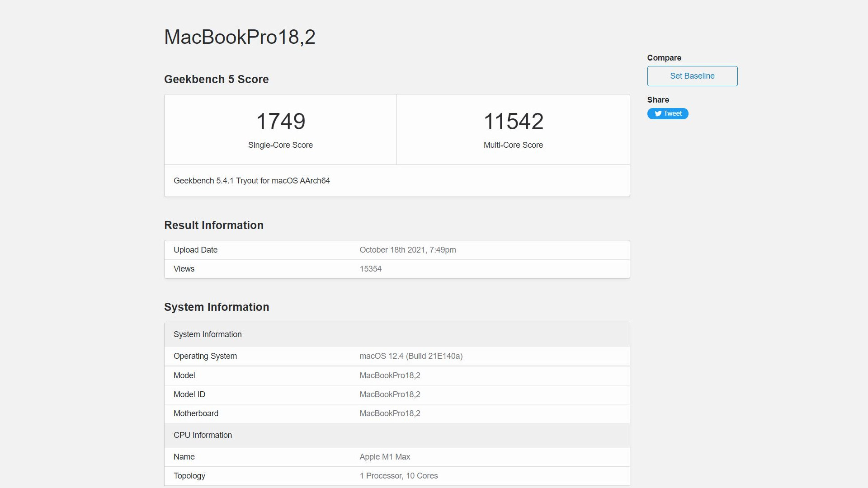The height and width of the screenshot is (488, 868).
Task: Click the Multi-Core Score label
Action: [x=513, y=145]
